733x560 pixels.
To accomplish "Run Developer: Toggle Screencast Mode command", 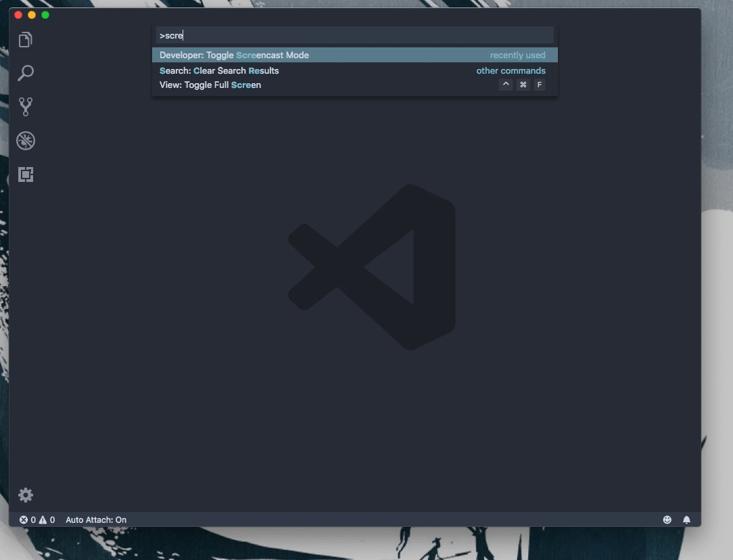I will (x=355, y=55).
